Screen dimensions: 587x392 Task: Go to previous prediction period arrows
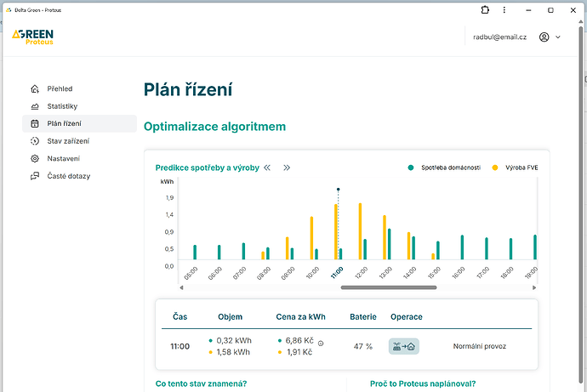[x=267, y=168]
